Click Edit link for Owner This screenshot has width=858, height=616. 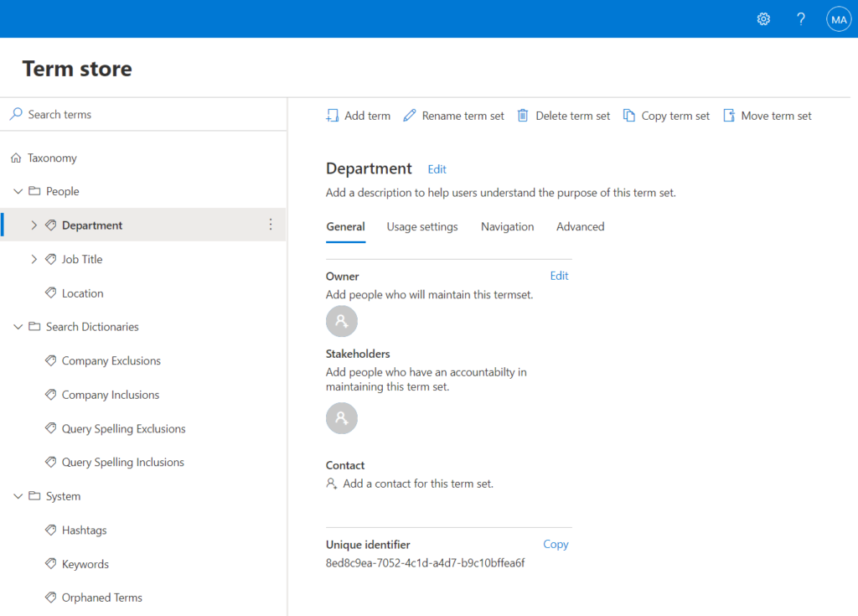click(x=559, y=276)
